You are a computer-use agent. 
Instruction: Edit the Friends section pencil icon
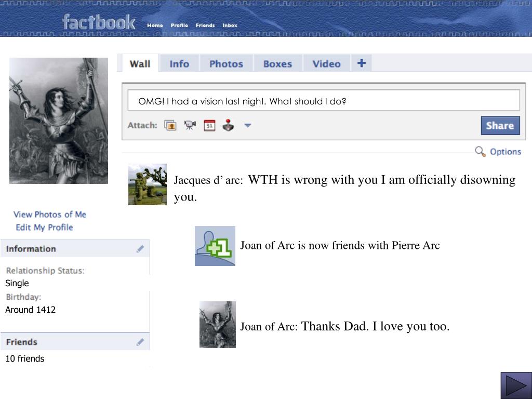click(x=140, y=342)
